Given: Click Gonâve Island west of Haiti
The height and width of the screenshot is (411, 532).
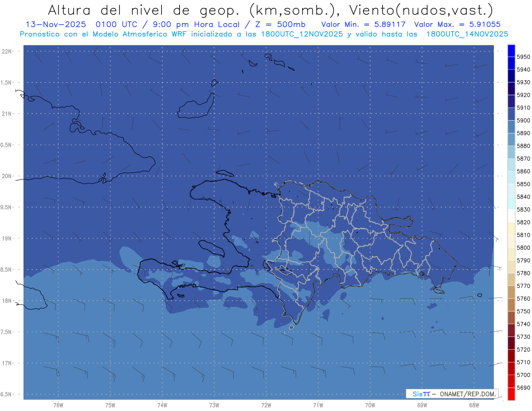Looking at the screenshot, I should [211, 248].
